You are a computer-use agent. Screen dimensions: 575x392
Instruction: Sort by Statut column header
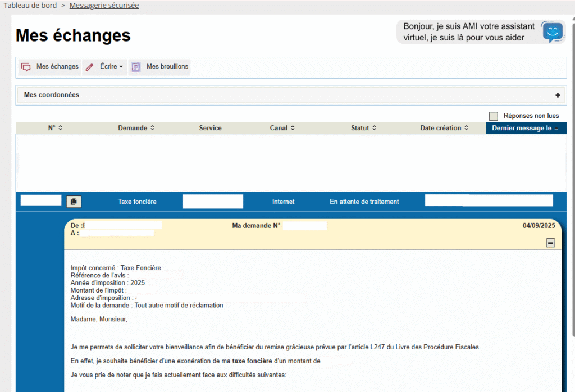coord(363,128)
